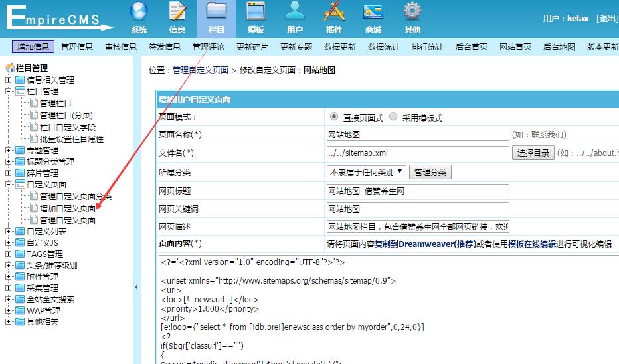Select the 直接页面式 radio button
The width and height of the screenshot is (619, 364).
[x=334, y=117]
